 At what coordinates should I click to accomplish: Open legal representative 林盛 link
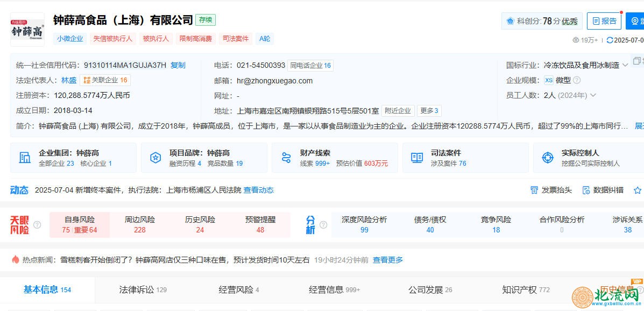[x=69, y=80]
